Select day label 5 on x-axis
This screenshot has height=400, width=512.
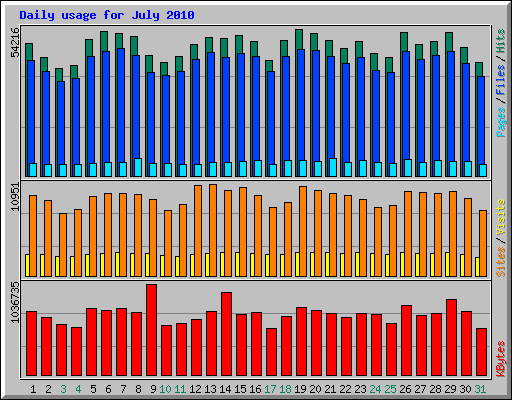(x=93, y=389)
